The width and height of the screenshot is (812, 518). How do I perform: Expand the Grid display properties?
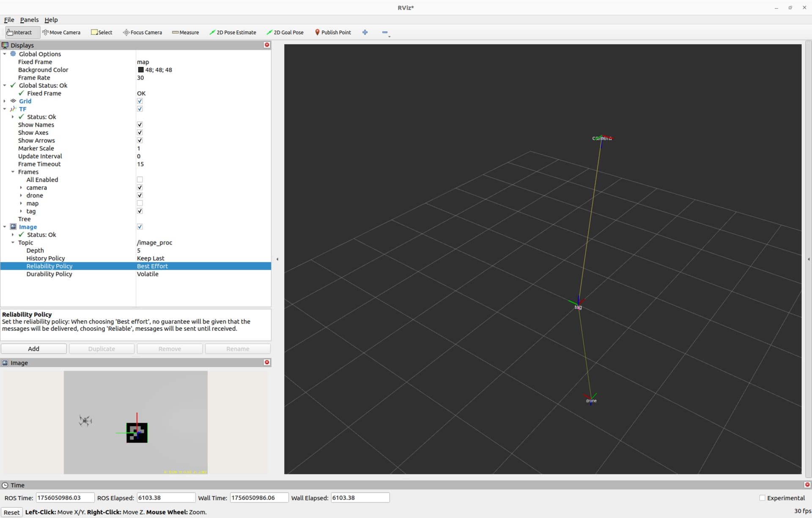(x=5, y=101)
